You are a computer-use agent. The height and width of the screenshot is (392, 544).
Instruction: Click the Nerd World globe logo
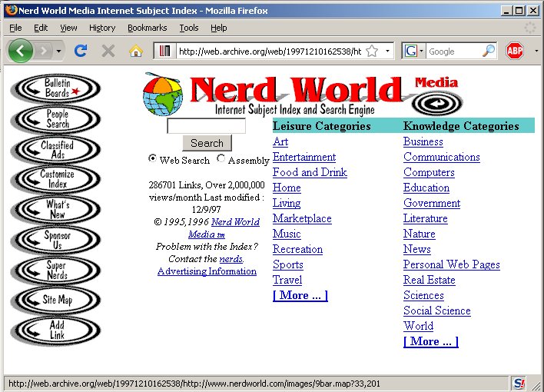click(163, 94)
